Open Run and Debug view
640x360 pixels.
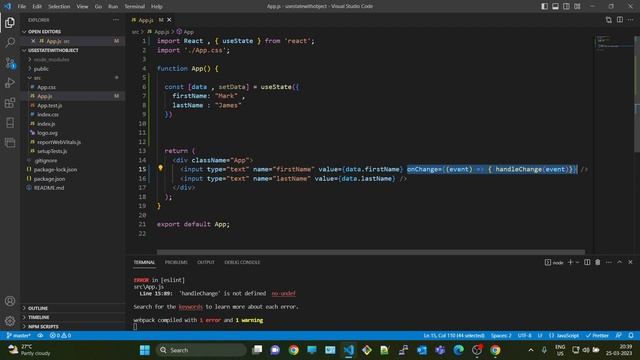tap(10, 83)
